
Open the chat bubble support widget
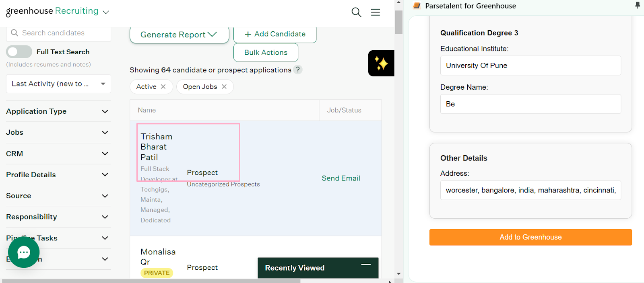click(x=24, y=252)
